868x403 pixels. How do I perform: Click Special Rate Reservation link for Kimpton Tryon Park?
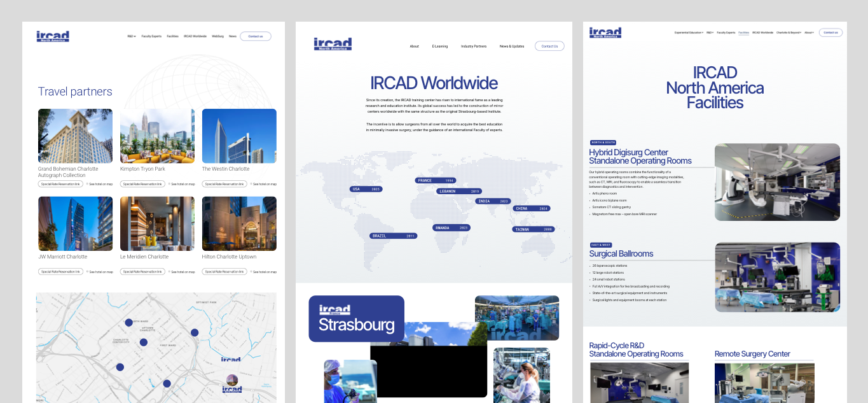tap(142, 184)
